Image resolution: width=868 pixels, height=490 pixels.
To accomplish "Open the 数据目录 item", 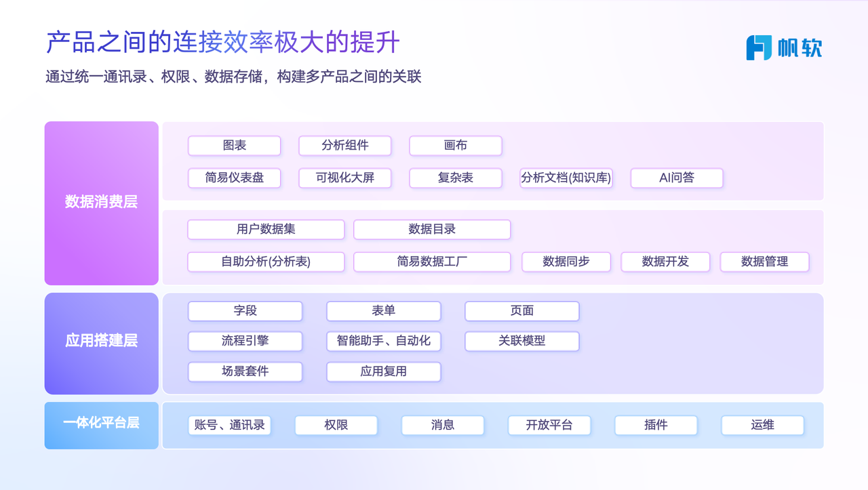I will [432, 230].
